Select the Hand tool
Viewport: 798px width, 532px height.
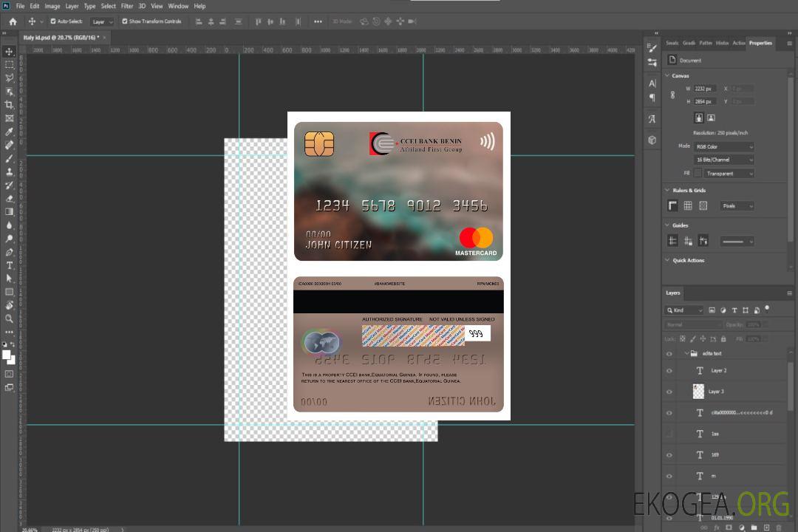9,305
